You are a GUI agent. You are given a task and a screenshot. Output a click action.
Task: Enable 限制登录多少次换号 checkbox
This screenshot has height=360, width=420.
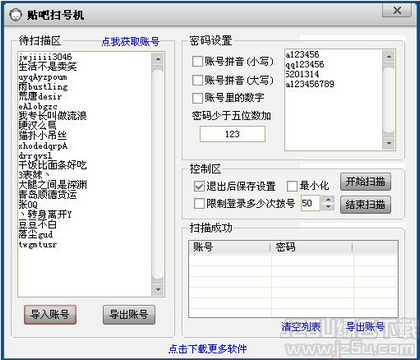(x=199, y=203)
